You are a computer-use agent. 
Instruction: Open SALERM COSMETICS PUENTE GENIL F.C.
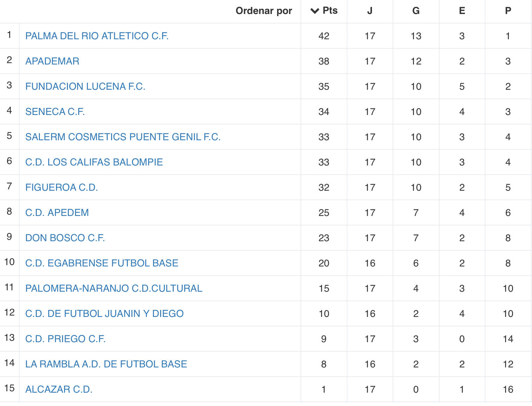(x=123, y=137)
